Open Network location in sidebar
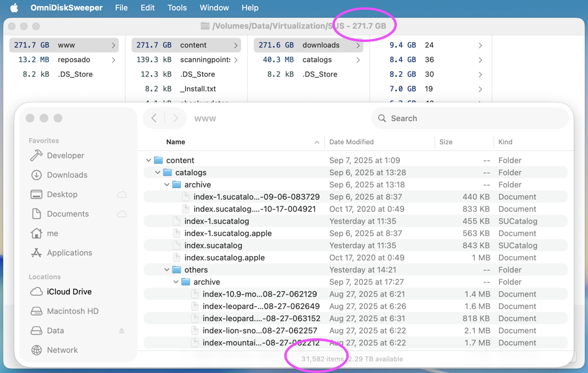Image resolution: width=588 pixels, height=373 pixels. pos(62,350)
